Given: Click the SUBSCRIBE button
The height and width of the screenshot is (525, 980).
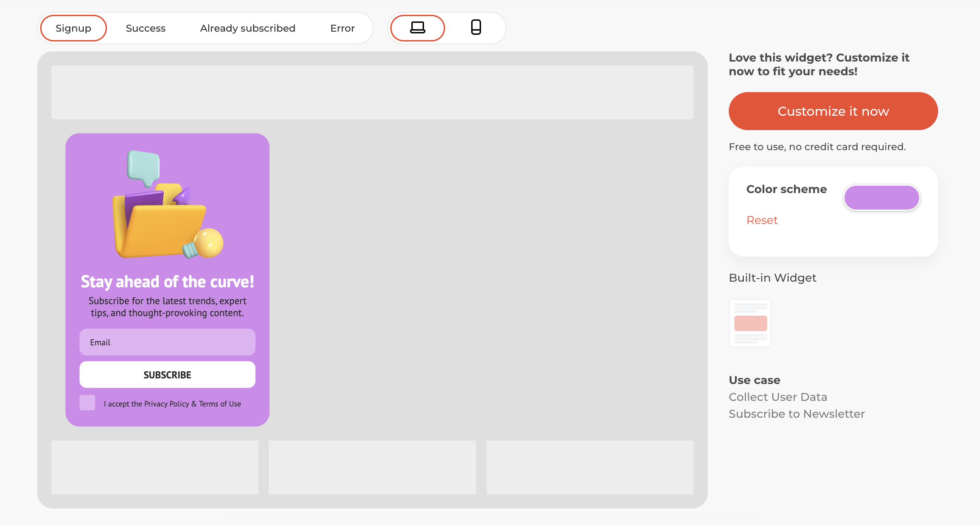Looking at the screenshot, I should [x=167, y=374].
